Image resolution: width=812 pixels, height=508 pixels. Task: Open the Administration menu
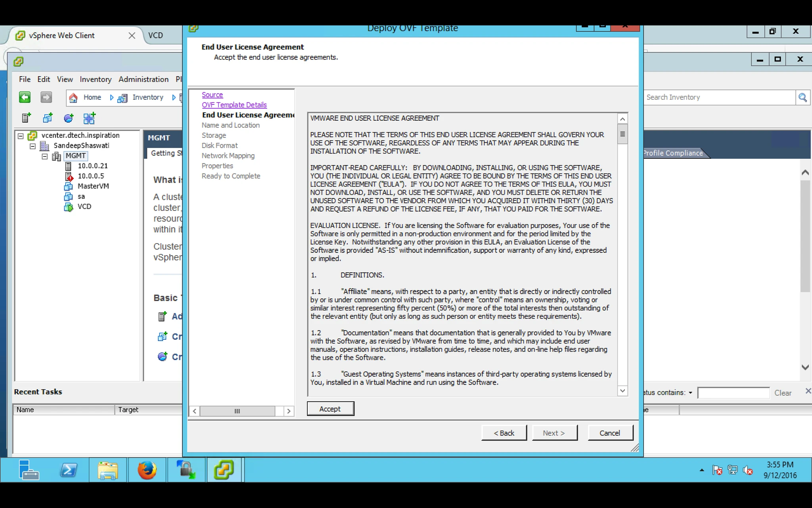pos(144,79)
